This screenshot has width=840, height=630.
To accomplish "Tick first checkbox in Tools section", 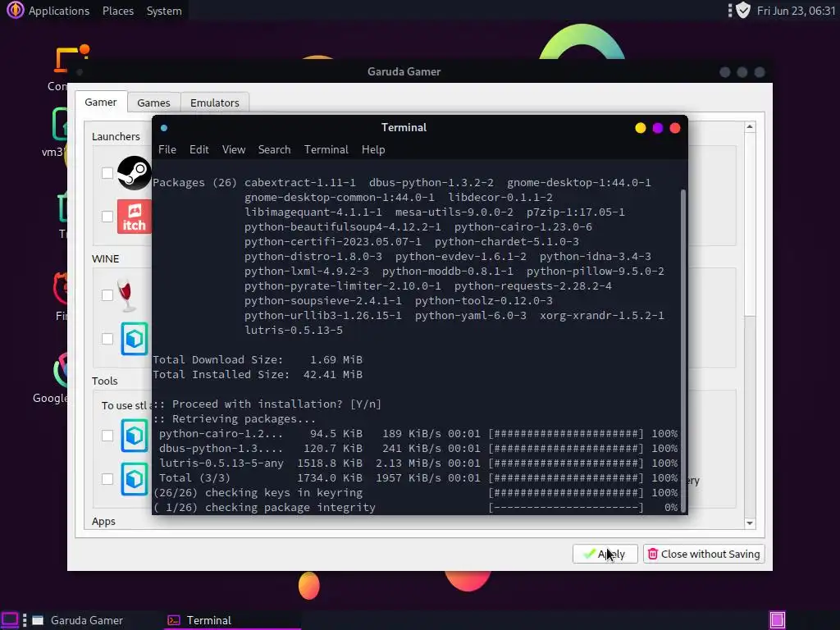I will point(107,436).
